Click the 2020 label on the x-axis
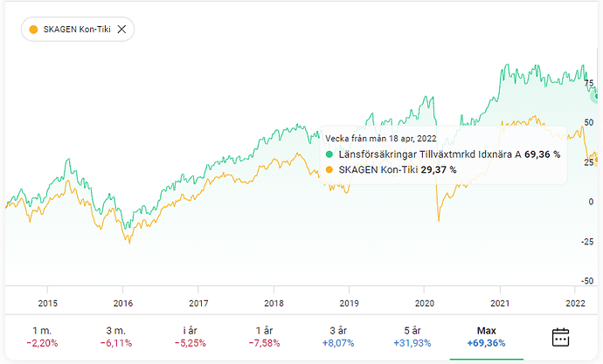The height and width of the screenshot is (364, 603). click(424, 303)
